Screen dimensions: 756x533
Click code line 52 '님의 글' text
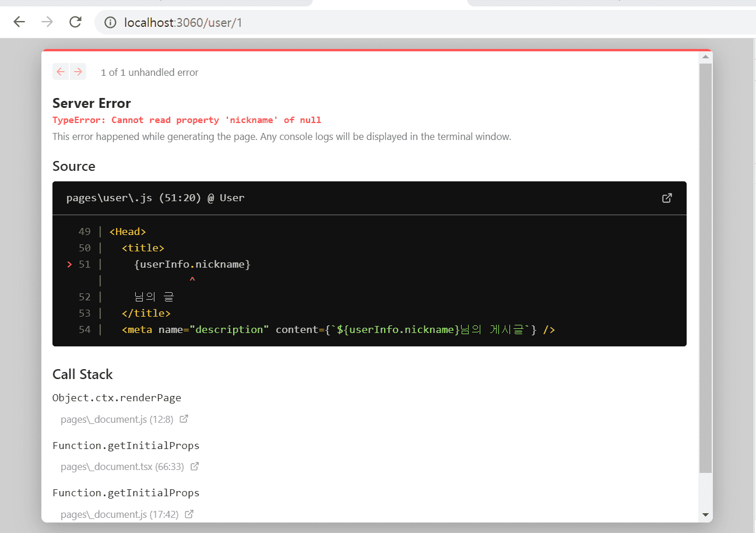[154, 297]
